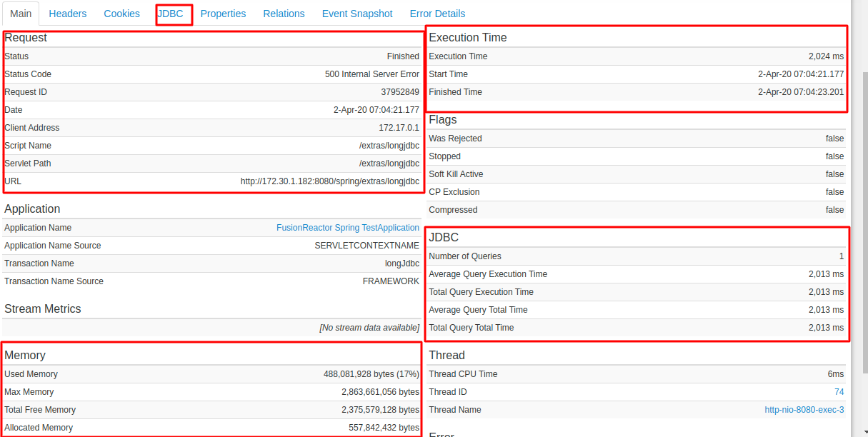Screen dimensions: 868x437
Task: Open the Event Snapshot tab
Action: [357, 14]
